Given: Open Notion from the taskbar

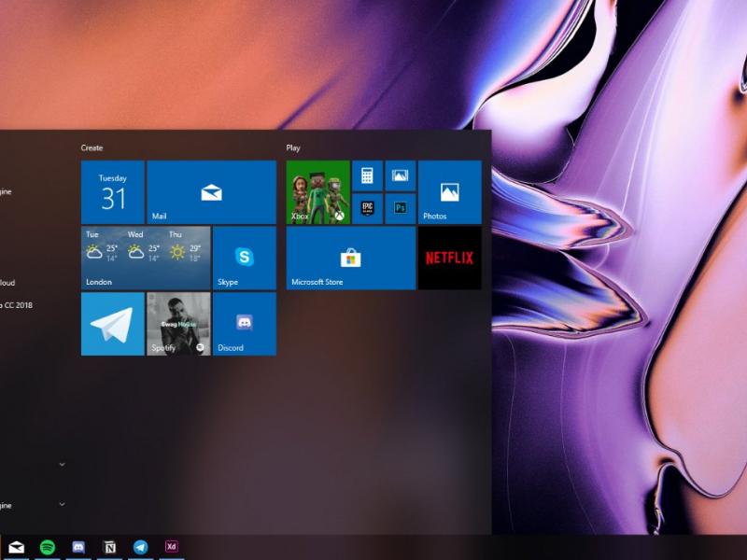Looking at the screenshot, I should (110, 548).
